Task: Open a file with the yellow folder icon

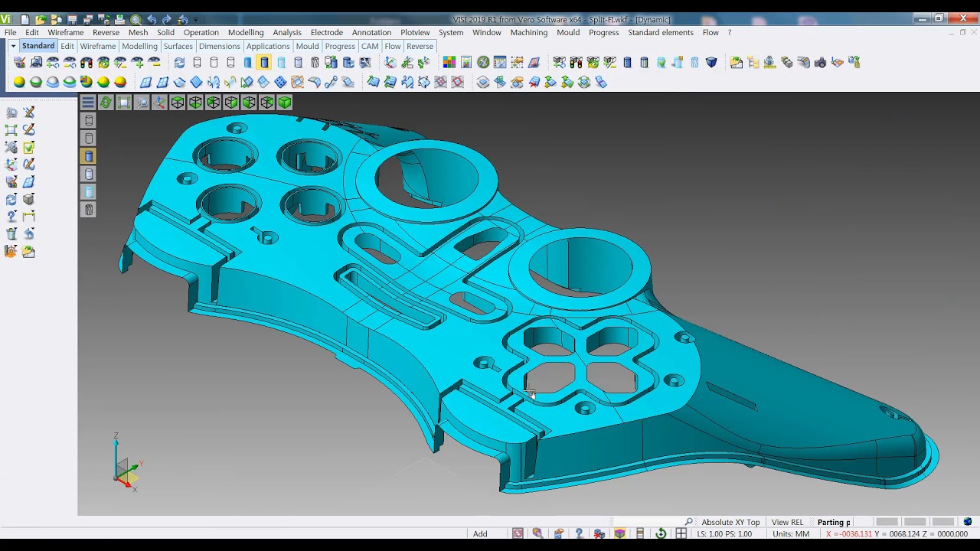Action: coord(41,19)
